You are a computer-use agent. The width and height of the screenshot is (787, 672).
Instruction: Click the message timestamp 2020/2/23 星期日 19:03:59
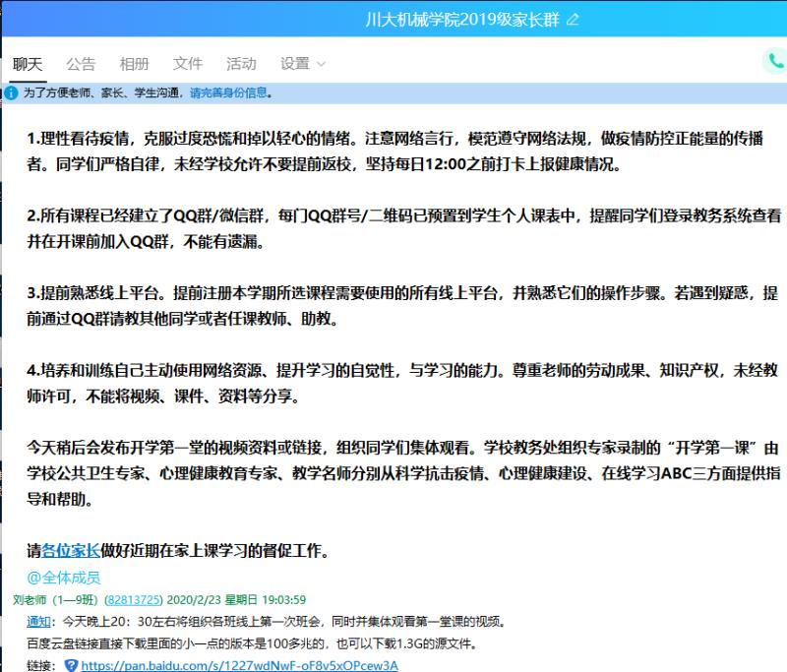click(x=238, y=599)
